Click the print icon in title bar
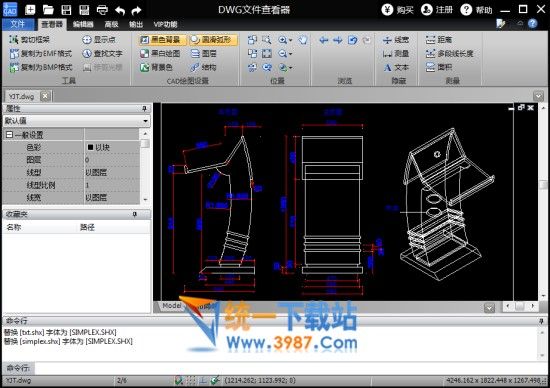The width and height of the screenshot is (550, 388). point(102,10)
